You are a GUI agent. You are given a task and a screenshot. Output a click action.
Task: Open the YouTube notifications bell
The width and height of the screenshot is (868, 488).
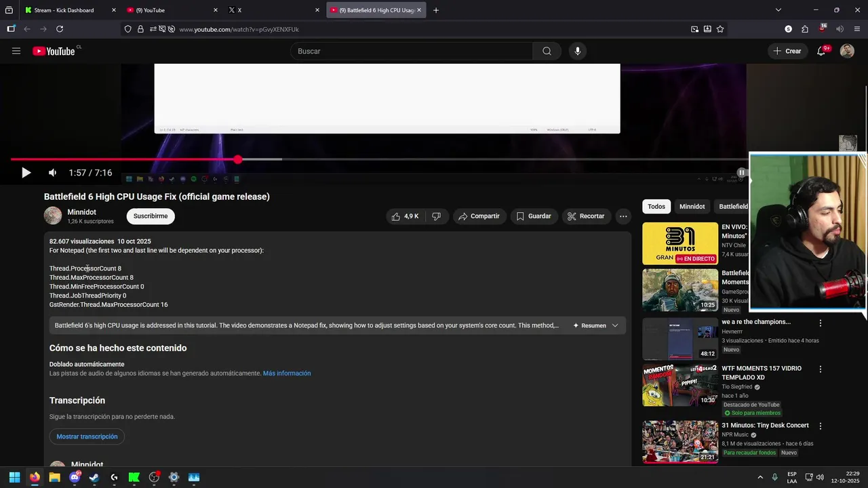(821, 51)
